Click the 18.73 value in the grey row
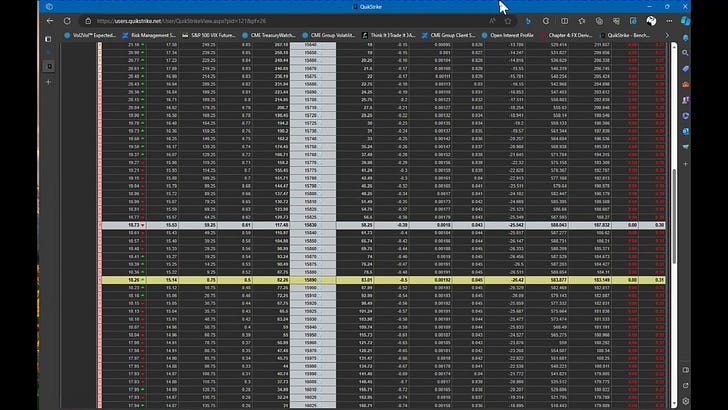The height and width of the screenshot is (410, 728). [x=133, y=225]
